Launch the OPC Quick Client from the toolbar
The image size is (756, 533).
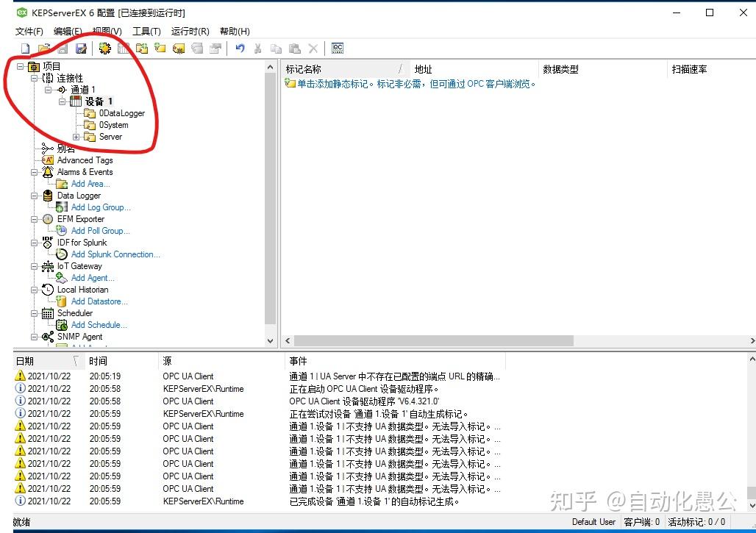[x=337, y=48]
